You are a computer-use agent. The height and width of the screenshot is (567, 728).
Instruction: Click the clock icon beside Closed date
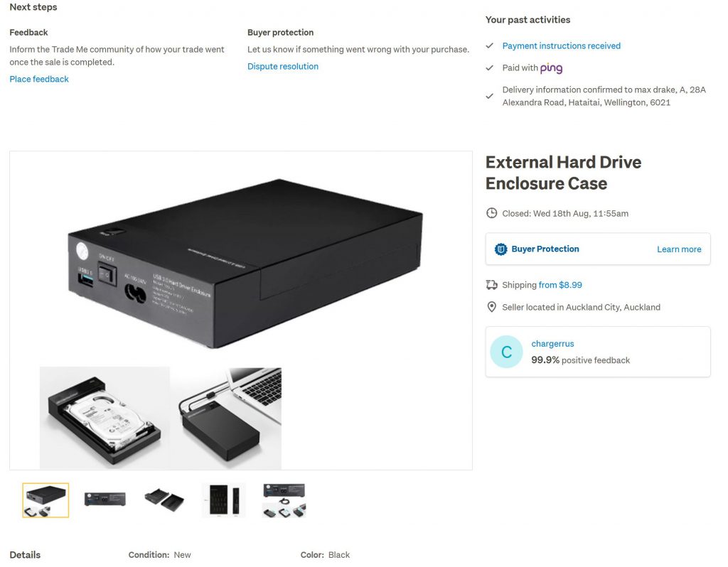point(491,213)
